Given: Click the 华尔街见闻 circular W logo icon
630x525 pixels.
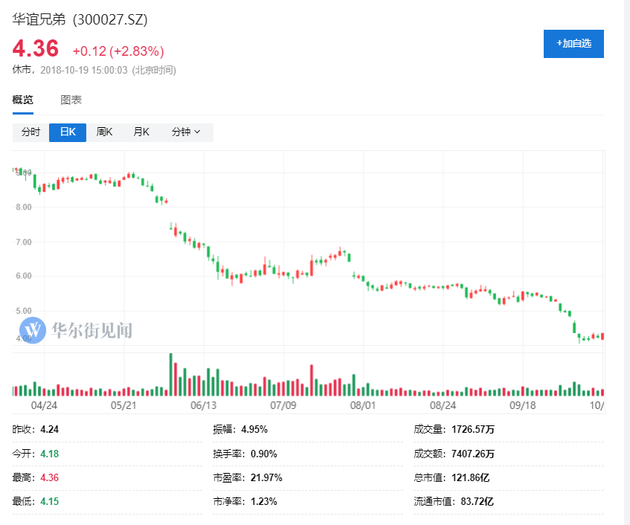Looking at the screenshot, I should [34, 329].
